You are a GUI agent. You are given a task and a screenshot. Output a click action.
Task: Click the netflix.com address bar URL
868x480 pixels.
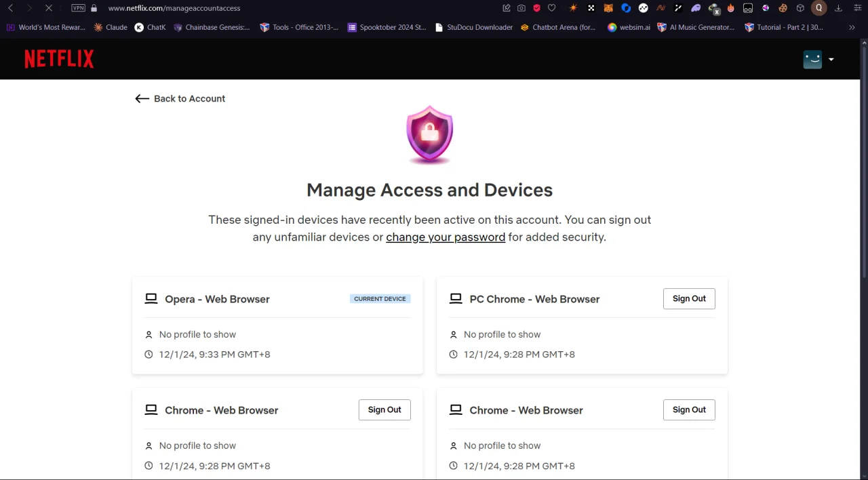tap(174, 8)
